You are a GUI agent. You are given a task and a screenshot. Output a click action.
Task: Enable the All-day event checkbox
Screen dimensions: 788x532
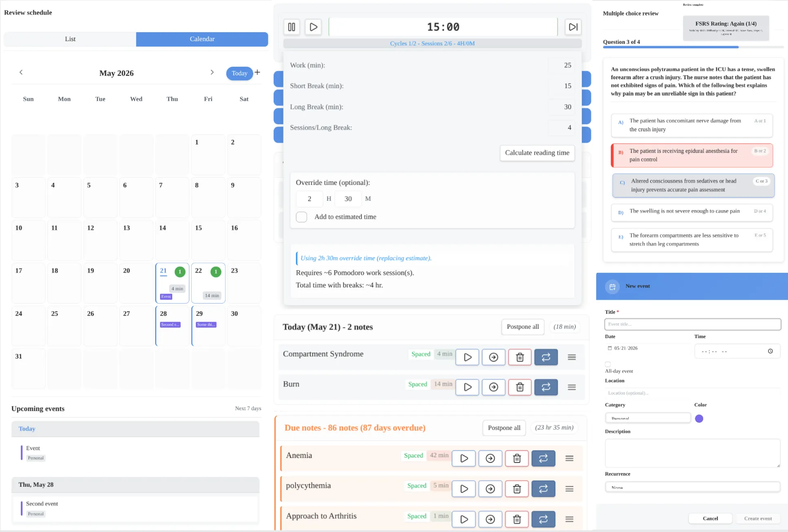click(x=608, y=364)
